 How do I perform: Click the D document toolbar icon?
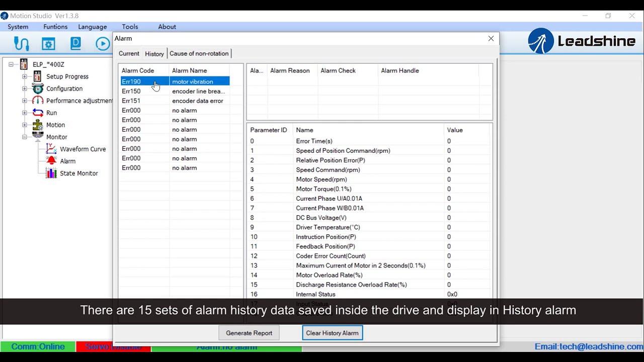(75, 44)
